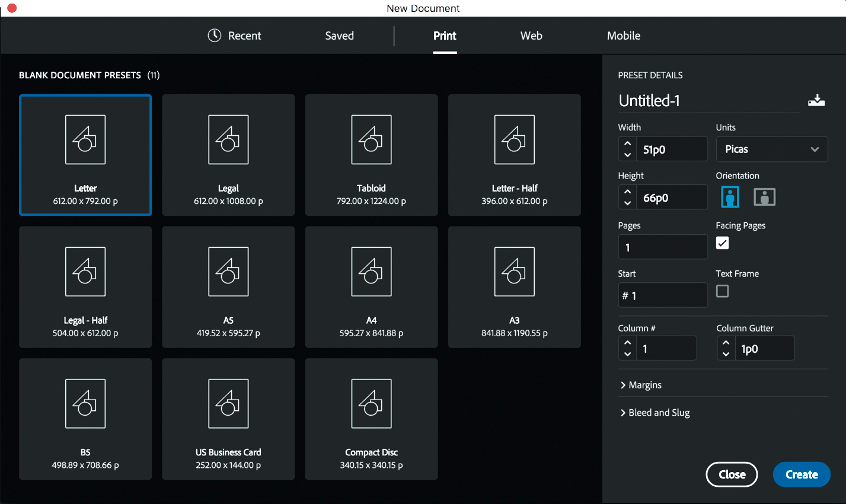Choose the US Business Card preset icon
846x504 pixels.
228,404
